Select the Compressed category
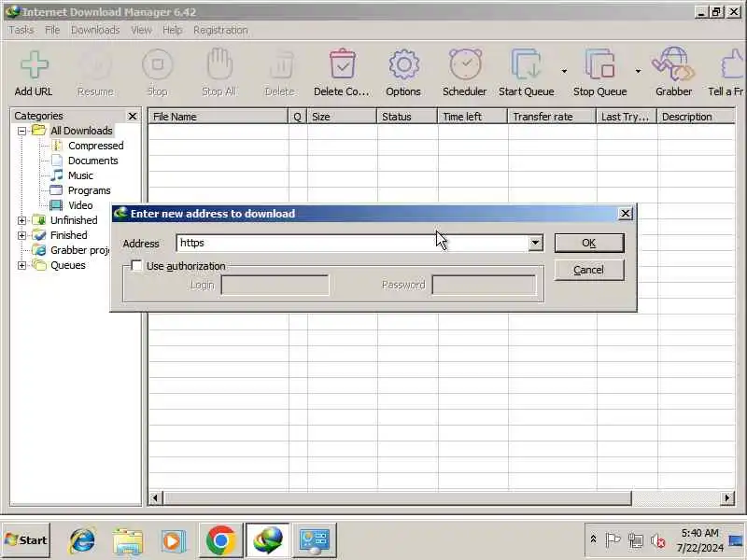The image size is (747, 560). point(95,146)
